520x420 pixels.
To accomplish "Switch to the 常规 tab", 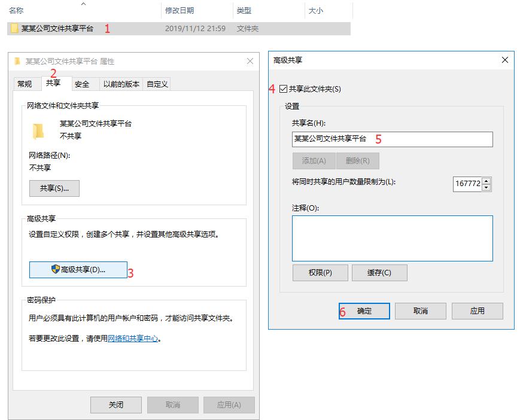I will [x=26, y=84].
